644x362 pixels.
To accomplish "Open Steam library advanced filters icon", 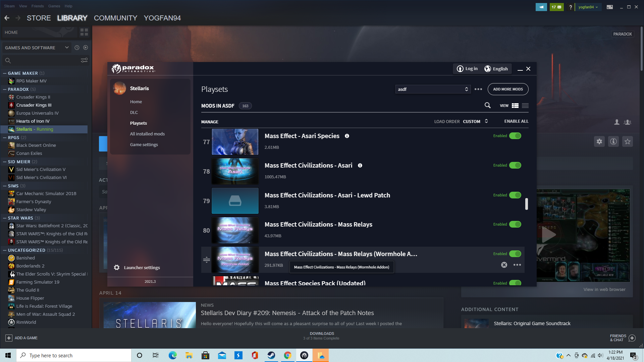I will pos(84,60).
